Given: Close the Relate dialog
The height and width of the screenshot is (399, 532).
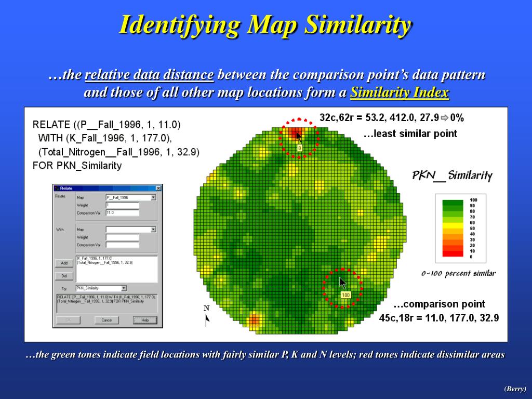Looking at the screenshot, I should coord(158,188).
